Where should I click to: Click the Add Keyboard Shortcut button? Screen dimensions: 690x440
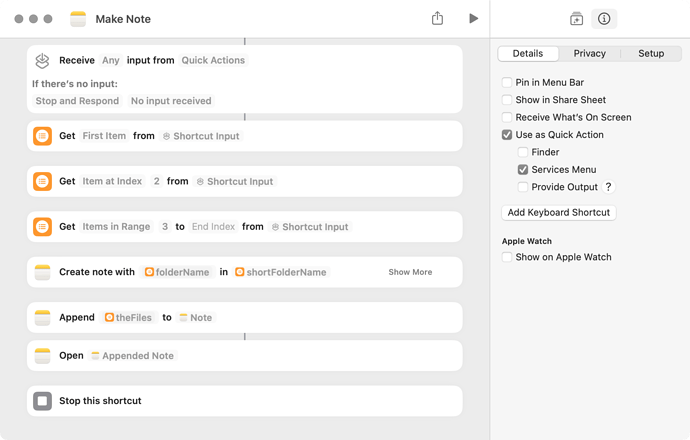558,213
